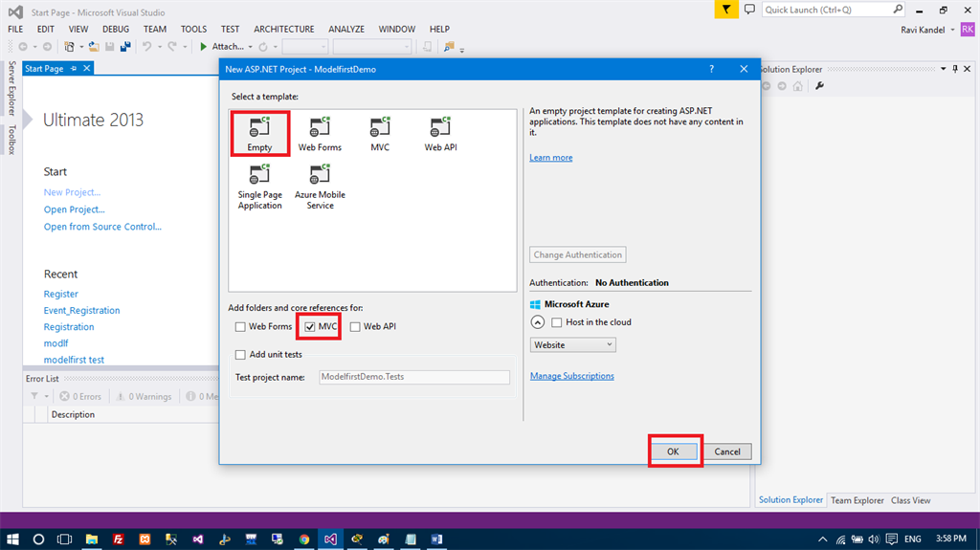This screenshot has height=550, width=980.
Task: Show hidden system tray icons
Action: click(822, 539)
